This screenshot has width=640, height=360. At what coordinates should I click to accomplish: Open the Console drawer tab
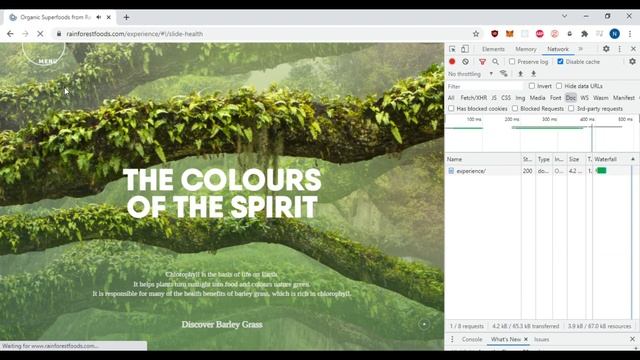[472, 339]
